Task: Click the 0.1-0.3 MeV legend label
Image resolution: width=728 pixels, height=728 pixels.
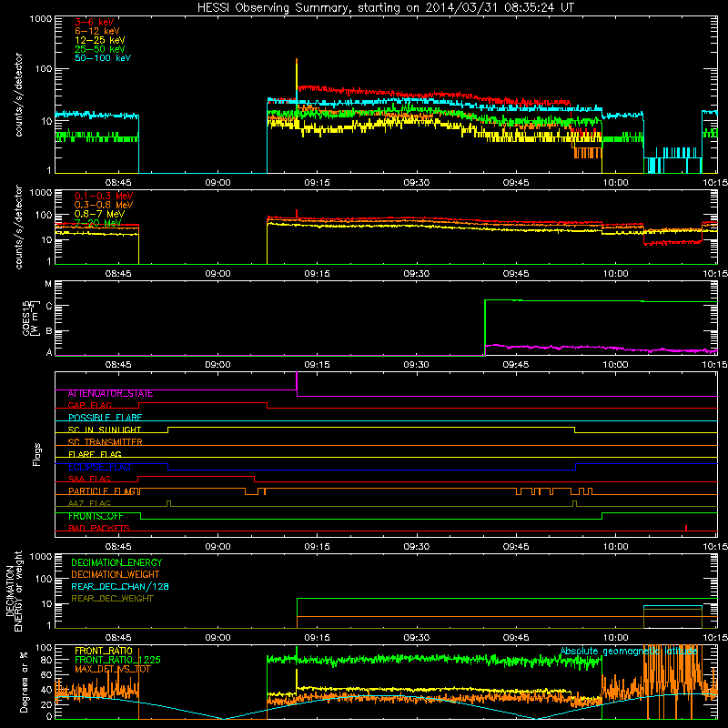Action: coord(104,196)
